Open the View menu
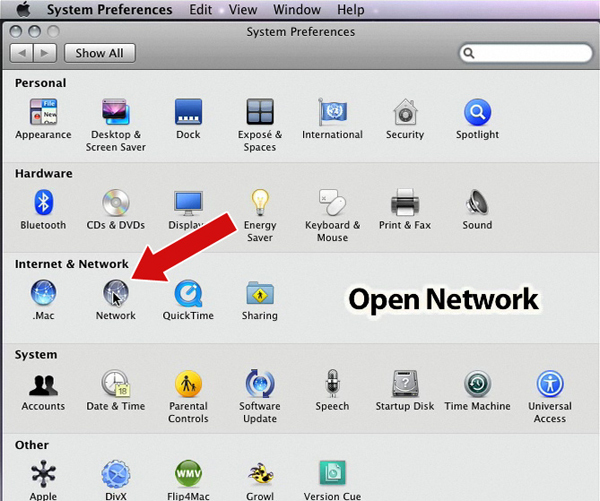The image size is (600, 501). pos(242,10)
